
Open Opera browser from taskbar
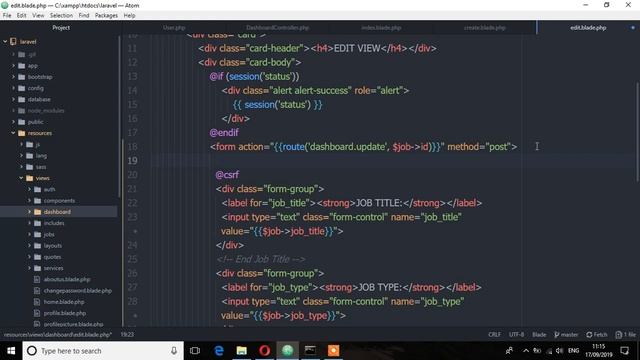(x=264, y=351)
